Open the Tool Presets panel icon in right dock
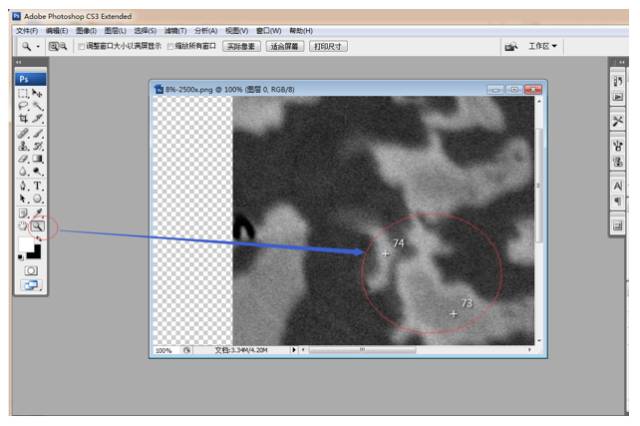 coord(618,120)
